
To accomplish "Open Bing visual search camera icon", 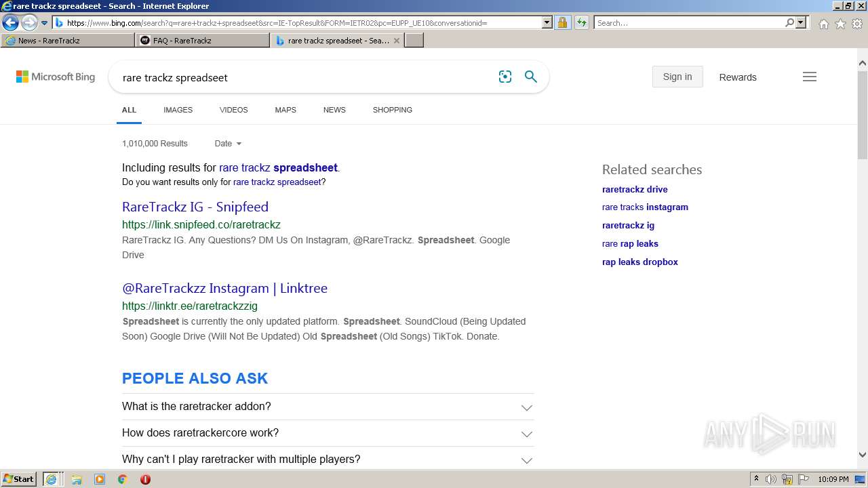I will 505,77.
